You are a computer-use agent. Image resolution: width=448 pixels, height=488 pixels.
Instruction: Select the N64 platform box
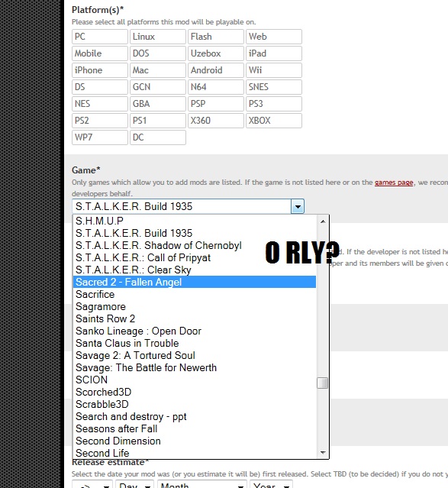pos(216,87)
